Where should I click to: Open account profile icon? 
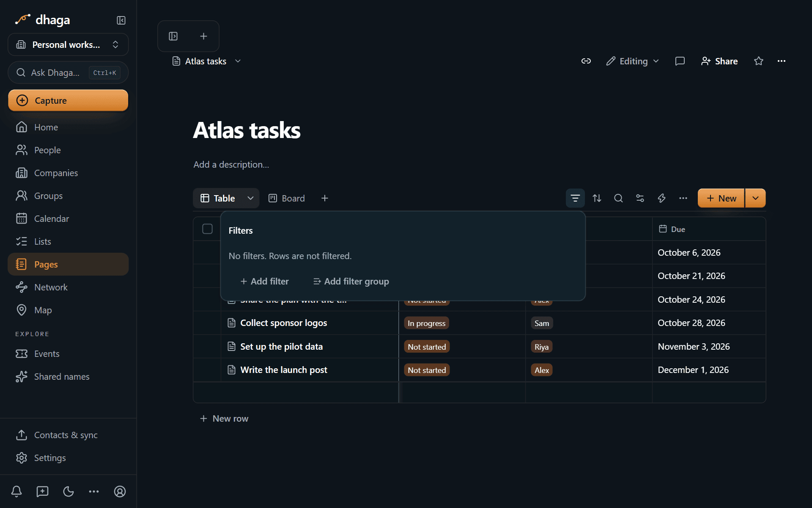click(120, 491)
